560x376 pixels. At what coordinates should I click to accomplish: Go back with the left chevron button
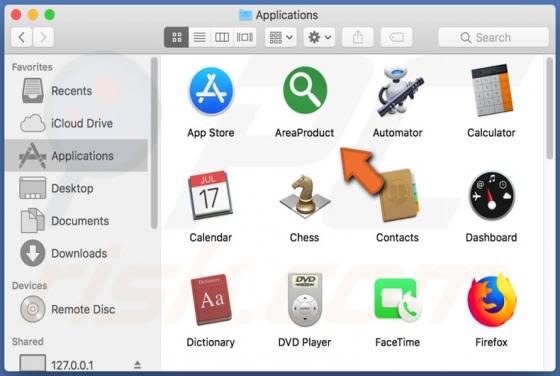22,37
